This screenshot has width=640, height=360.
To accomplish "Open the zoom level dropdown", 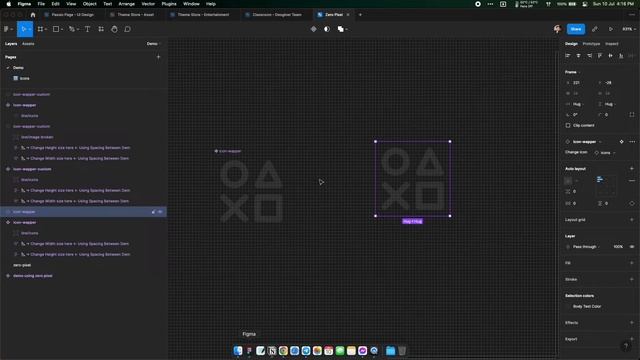I will 629,29.
